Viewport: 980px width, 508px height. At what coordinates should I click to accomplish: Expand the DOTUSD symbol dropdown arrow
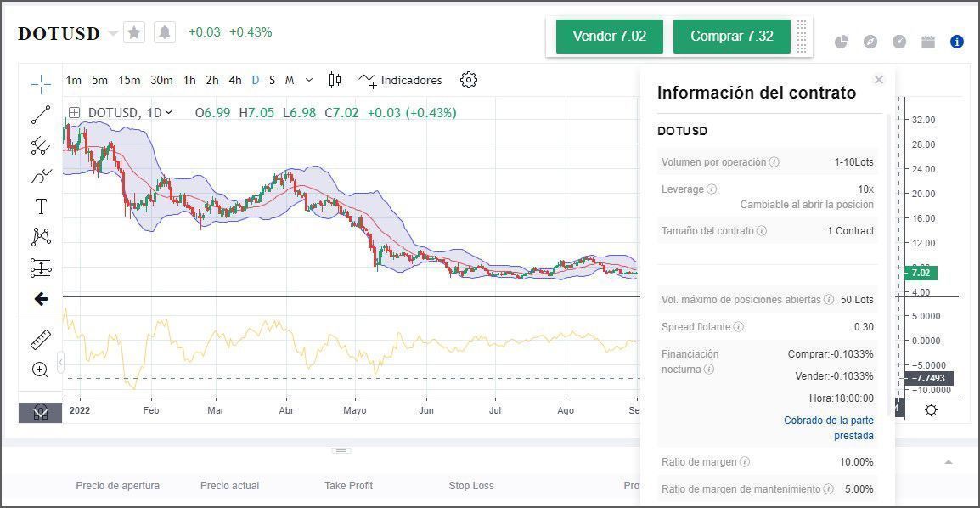click(113, 33)
